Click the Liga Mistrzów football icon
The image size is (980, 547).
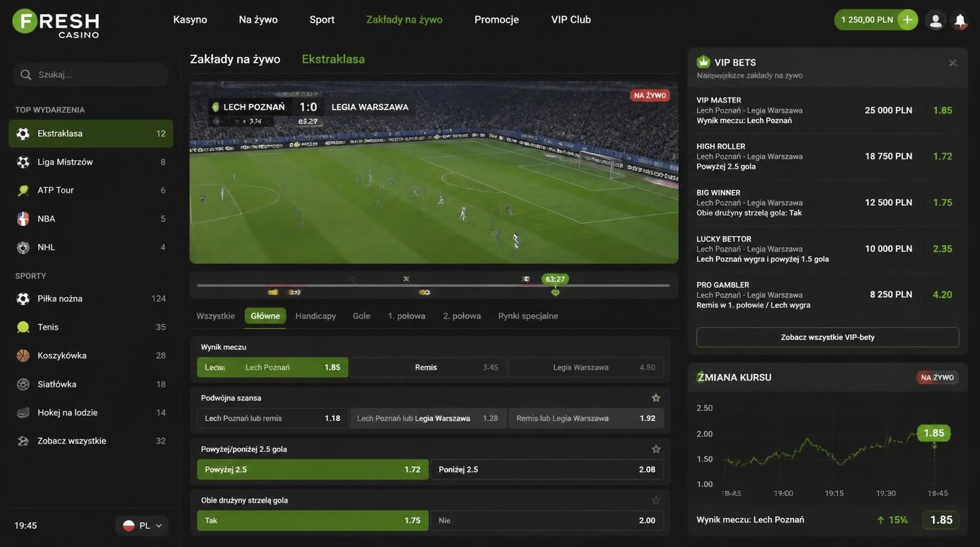[23, 162]
